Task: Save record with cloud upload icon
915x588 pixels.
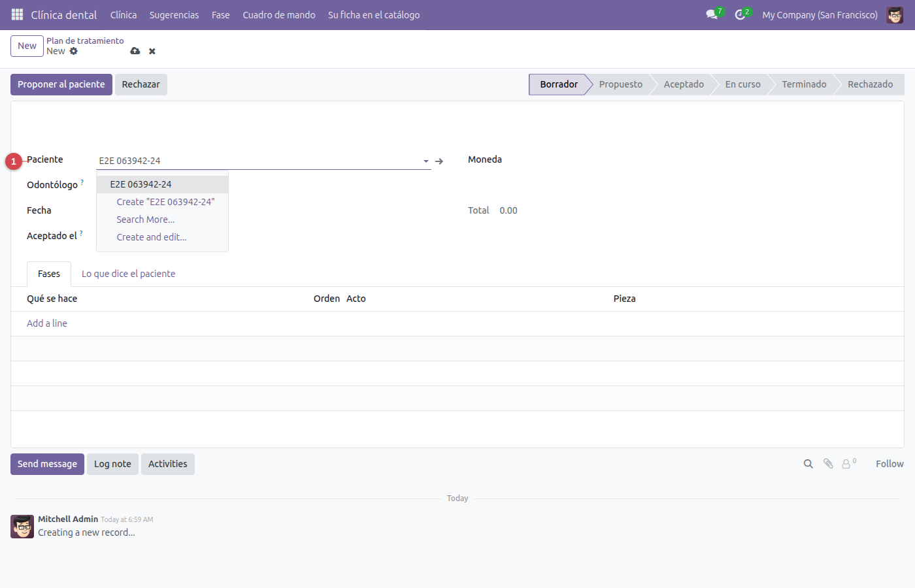Action: coord(135,51)
